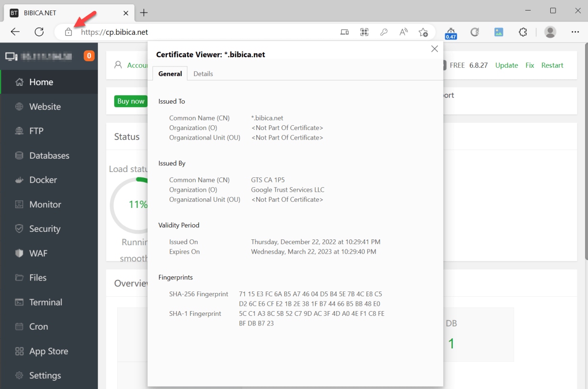Close the BIBICA.NET tab
Viewport: 588px width, 389px height.
(126, 13)
